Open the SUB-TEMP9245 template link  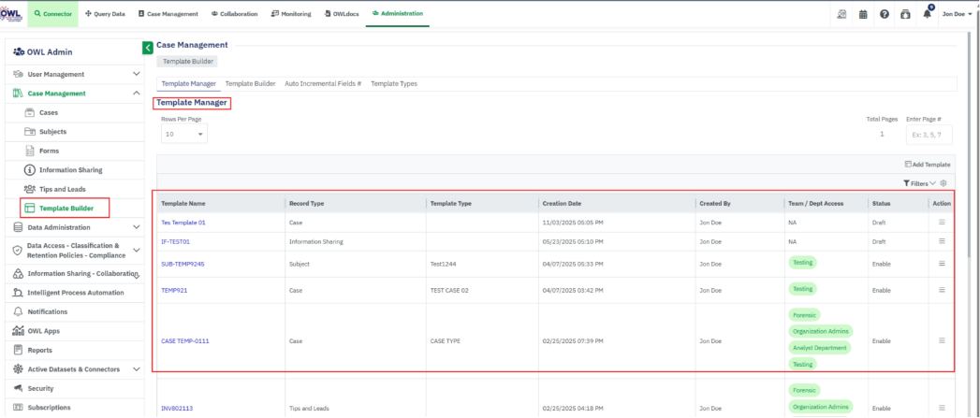point(183,264)
